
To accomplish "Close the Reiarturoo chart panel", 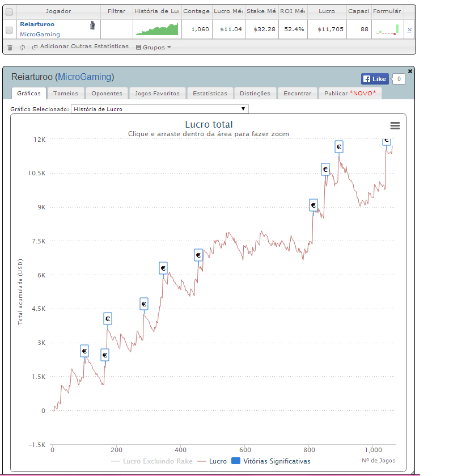I will coord(410,71).
